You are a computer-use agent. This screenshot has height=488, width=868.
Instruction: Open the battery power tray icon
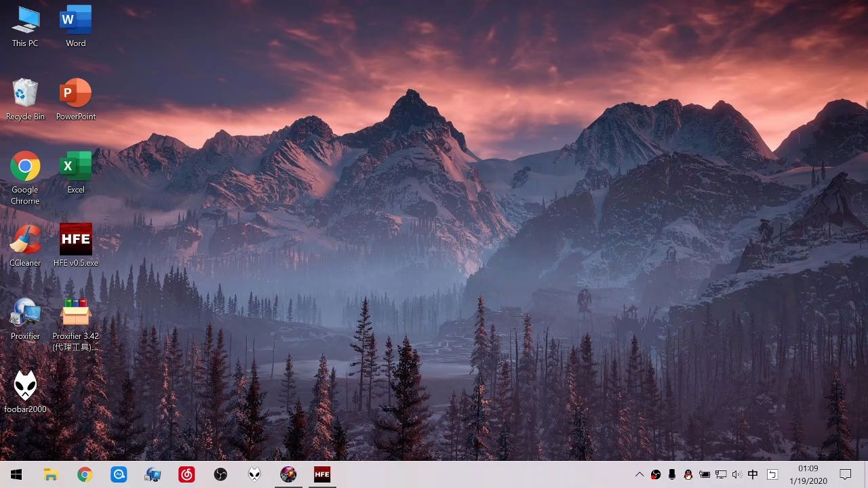705,474
